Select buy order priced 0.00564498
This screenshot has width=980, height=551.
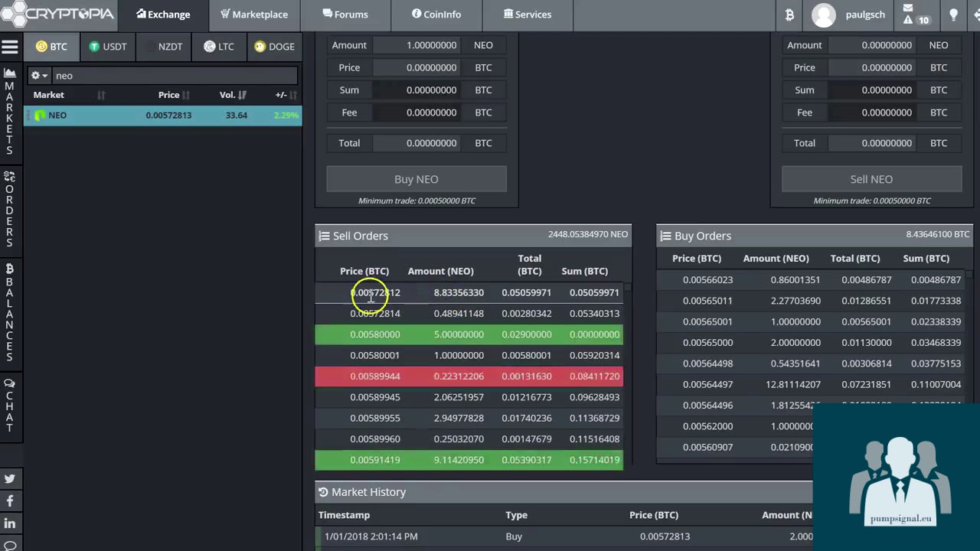pyautogui.click(x=812, y=364)
